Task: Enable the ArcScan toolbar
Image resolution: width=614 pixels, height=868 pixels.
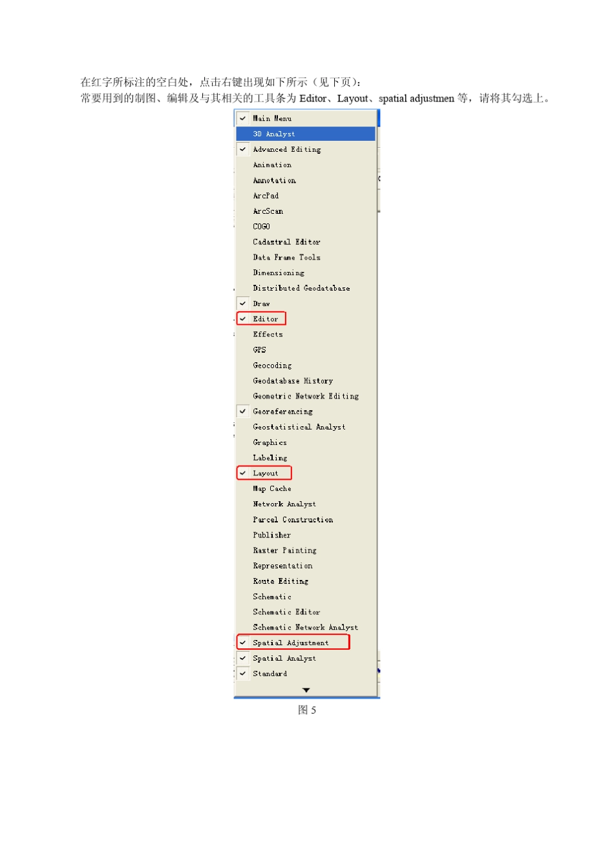Action: click(x=306, y=211)
